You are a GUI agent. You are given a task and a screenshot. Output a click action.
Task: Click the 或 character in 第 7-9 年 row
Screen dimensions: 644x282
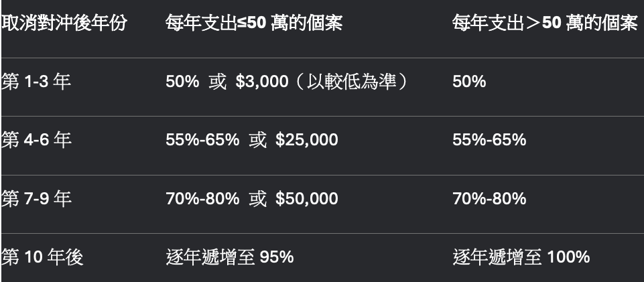257,199
